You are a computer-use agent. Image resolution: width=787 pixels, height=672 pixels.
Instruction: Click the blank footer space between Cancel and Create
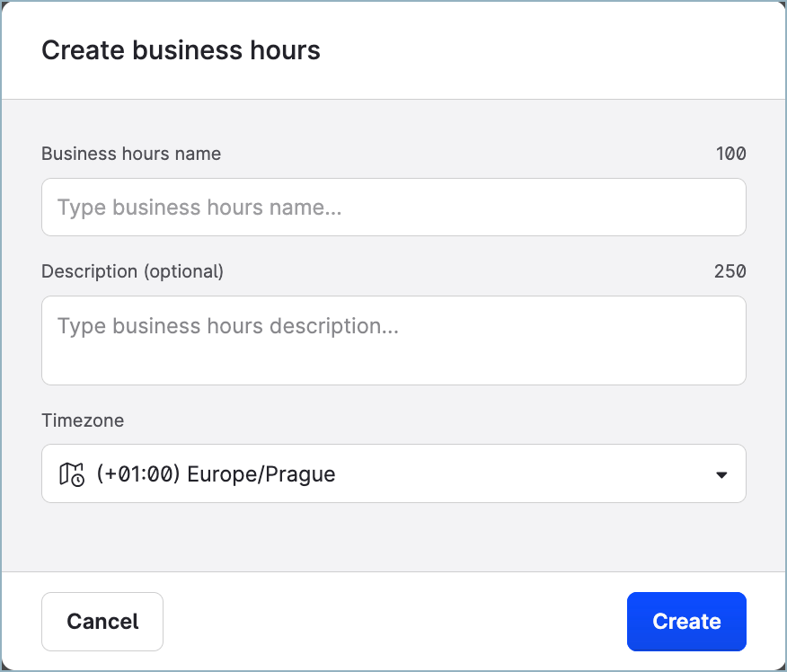(x=393, y=621)
